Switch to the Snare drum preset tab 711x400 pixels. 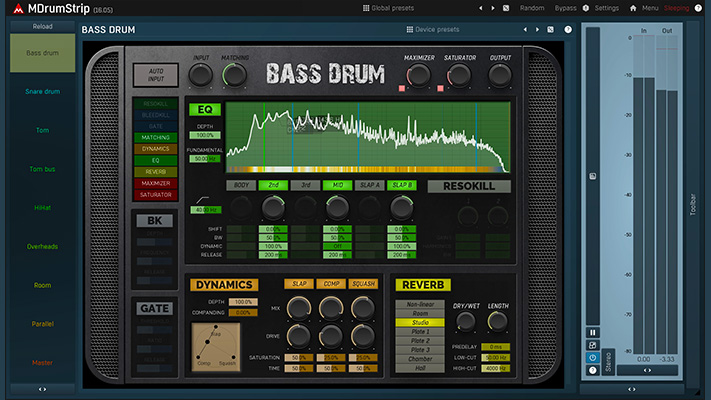42,92
